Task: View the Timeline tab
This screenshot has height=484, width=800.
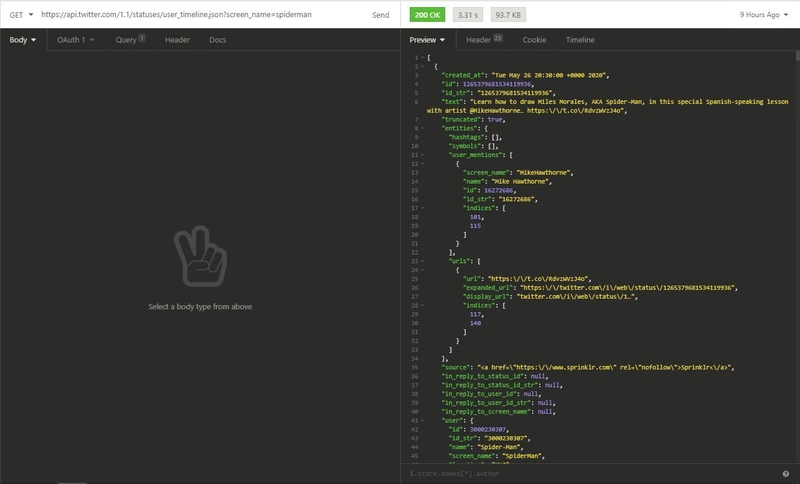Action: pyautogui.click(x=580, y=40)
